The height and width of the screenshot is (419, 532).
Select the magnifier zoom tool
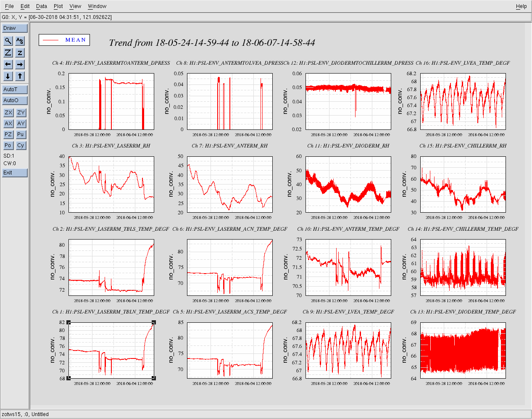[8, 41]
